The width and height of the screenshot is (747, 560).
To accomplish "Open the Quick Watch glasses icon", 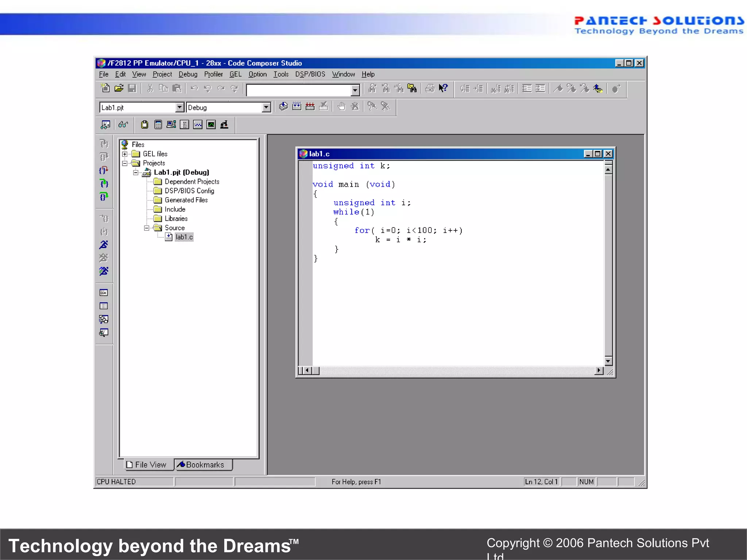I will click(x=123, y=125).
